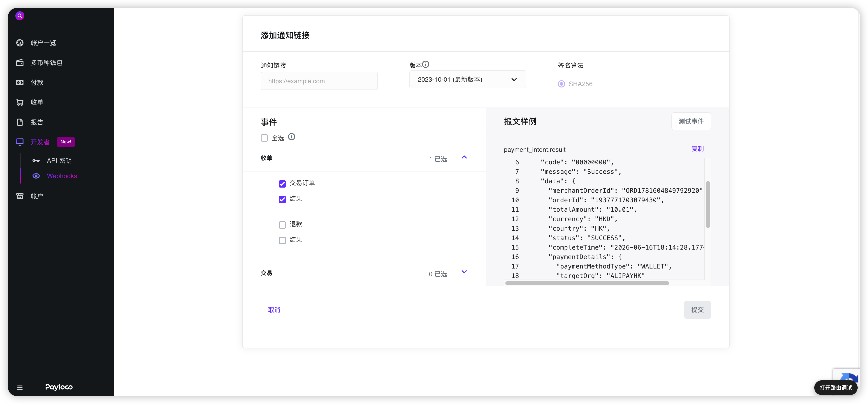Screen dimensions: 868x404
Task: Click the purple search icon in sidebar
Action: (x=20, y=16)
